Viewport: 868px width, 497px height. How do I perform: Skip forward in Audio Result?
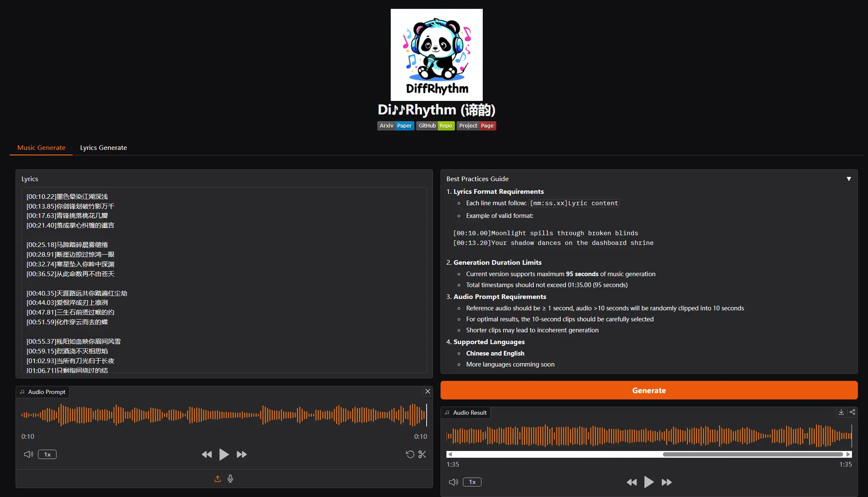[667, 482]
